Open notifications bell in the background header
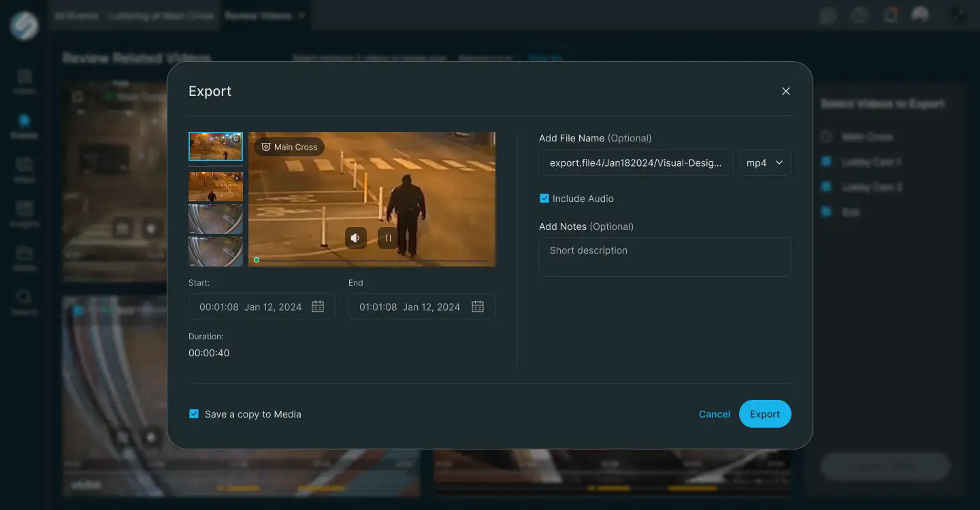 pos(891,15)
